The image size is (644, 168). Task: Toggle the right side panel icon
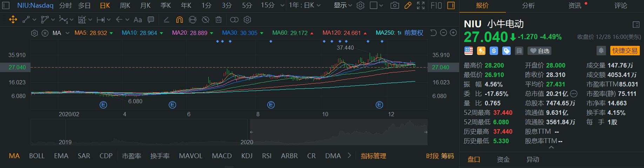(451, 5)
